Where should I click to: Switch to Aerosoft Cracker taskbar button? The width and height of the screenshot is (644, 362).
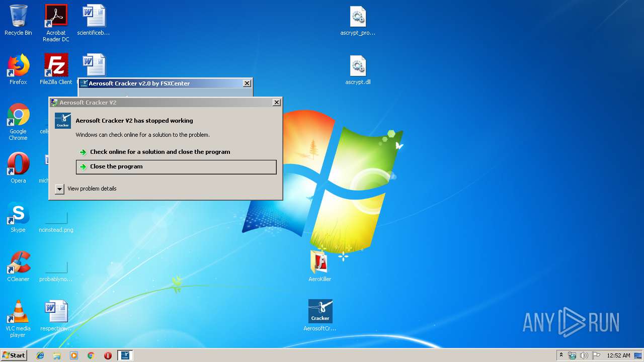pos(125,355)
